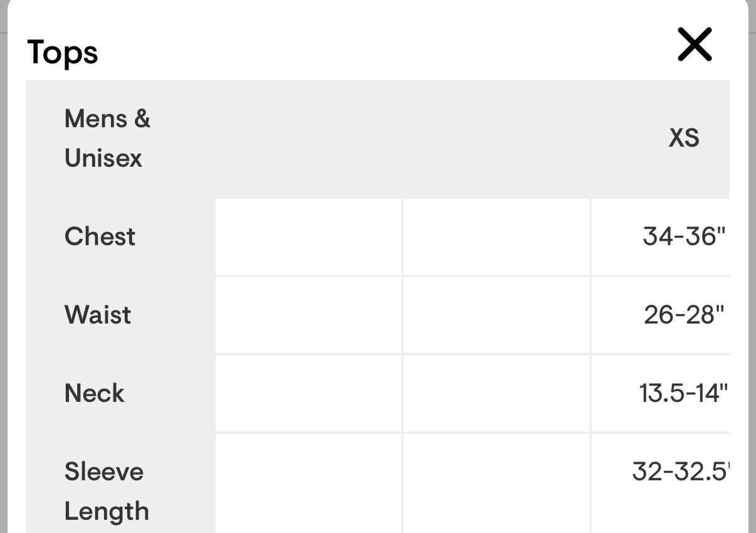
Task: Select the 32-32.5" sleeve length value
Action: pos(681,472)
